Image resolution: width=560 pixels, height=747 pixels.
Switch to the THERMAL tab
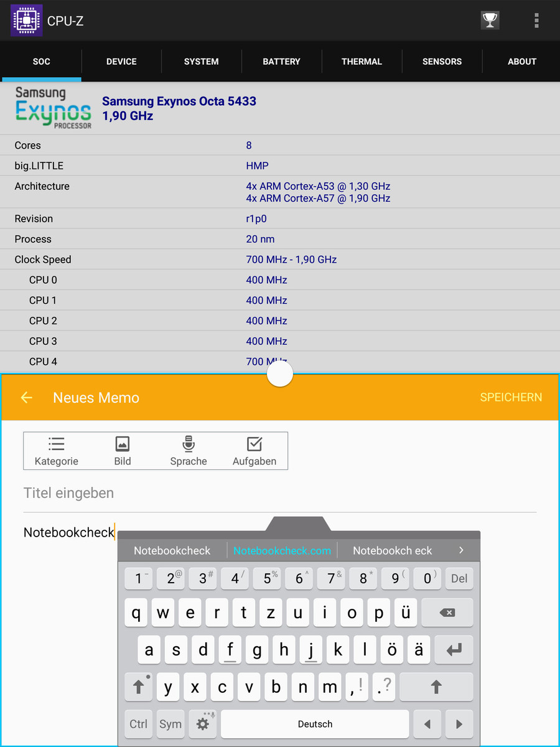(362, 62)
